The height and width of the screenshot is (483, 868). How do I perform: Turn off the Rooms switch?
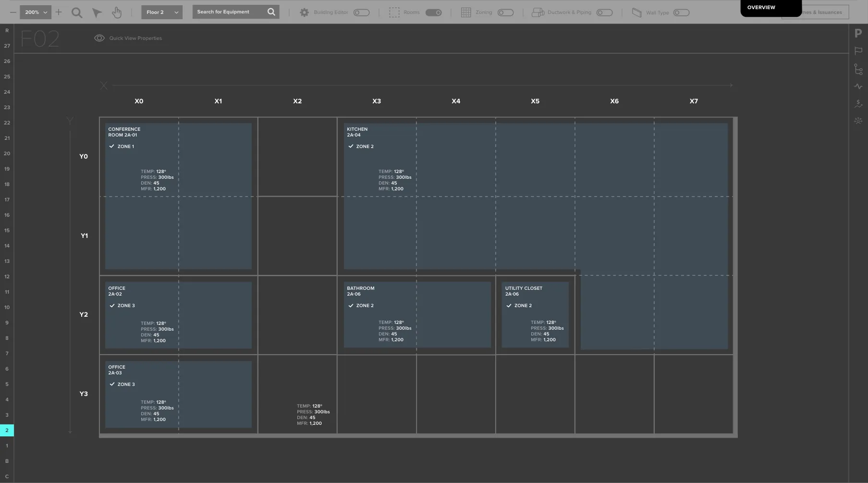coord(433,12)
